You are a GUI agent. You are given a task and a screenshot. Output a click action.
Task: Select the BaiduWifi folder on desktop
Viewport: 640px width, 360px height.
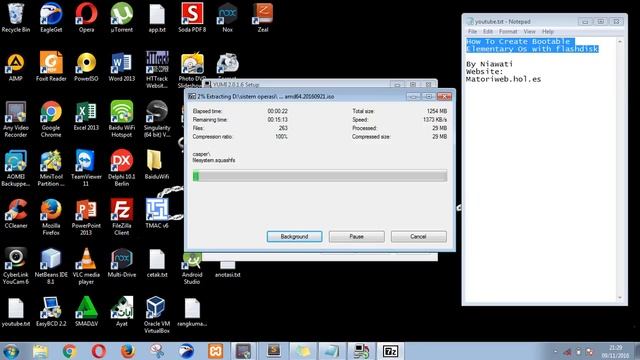point(157,165)
